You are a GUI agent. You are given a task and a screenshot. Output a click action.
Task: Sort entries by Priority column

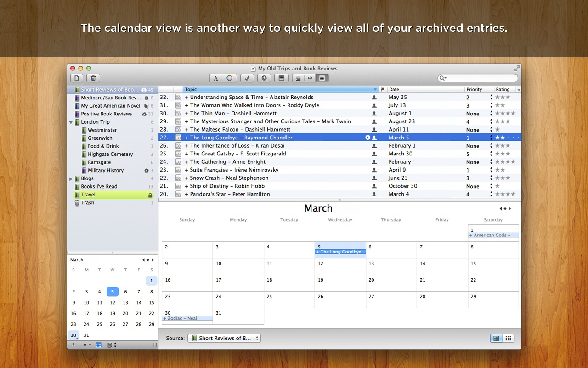pos(479,89)
